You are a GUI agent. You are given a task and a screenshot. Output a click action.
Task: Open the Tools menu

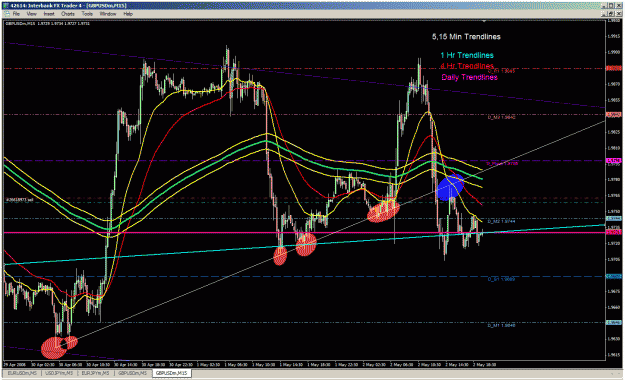[x=87, y=14]
